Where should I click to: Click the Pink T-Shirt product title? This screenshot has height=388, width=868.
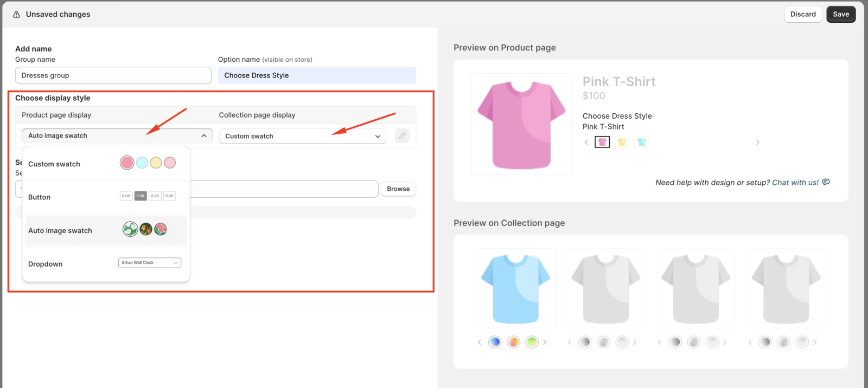[619, 81]
